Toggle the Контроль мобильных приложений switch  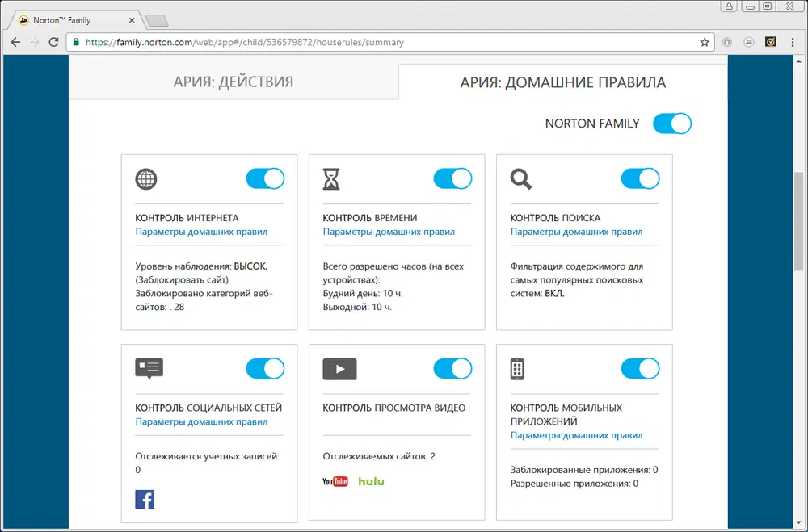coord(640,369)
